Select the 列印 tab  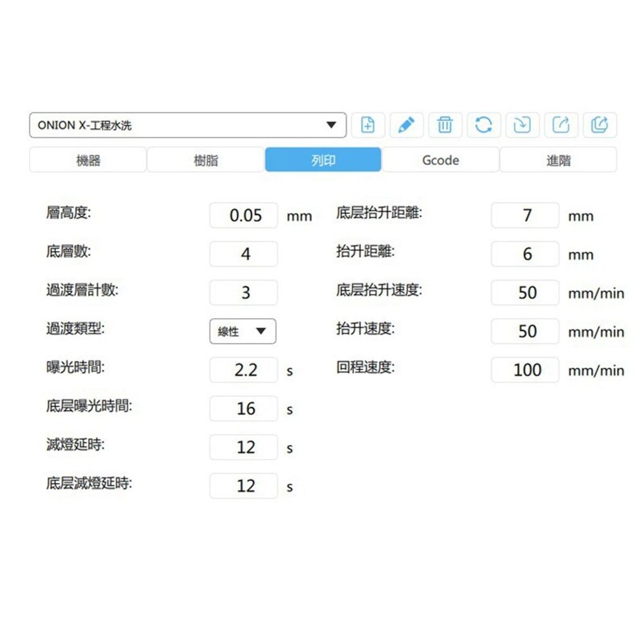323,160
